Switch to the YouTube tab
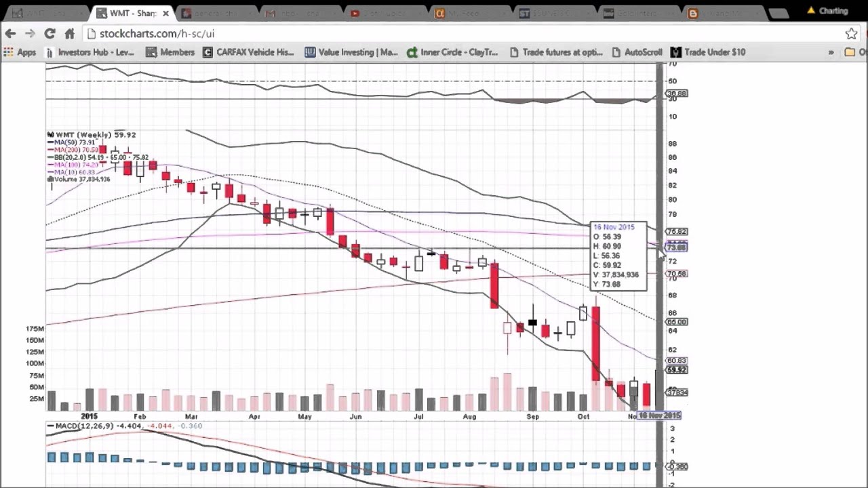The width and height of the screenshot is (868, 488). (387, 13)
